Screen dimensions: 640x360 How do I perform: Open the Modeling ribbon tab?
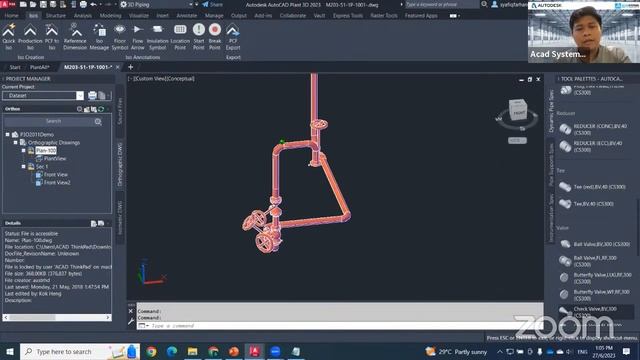(x=110, y=16)
